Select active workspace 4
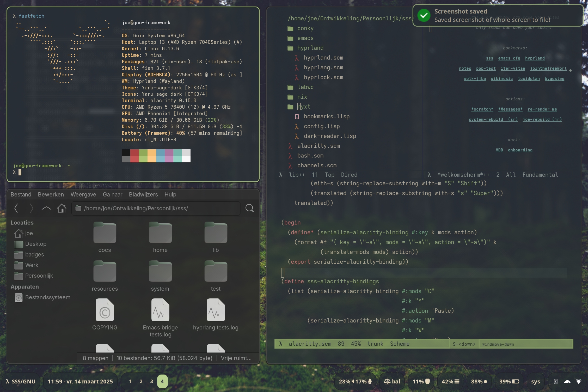 tap(162, 382)
